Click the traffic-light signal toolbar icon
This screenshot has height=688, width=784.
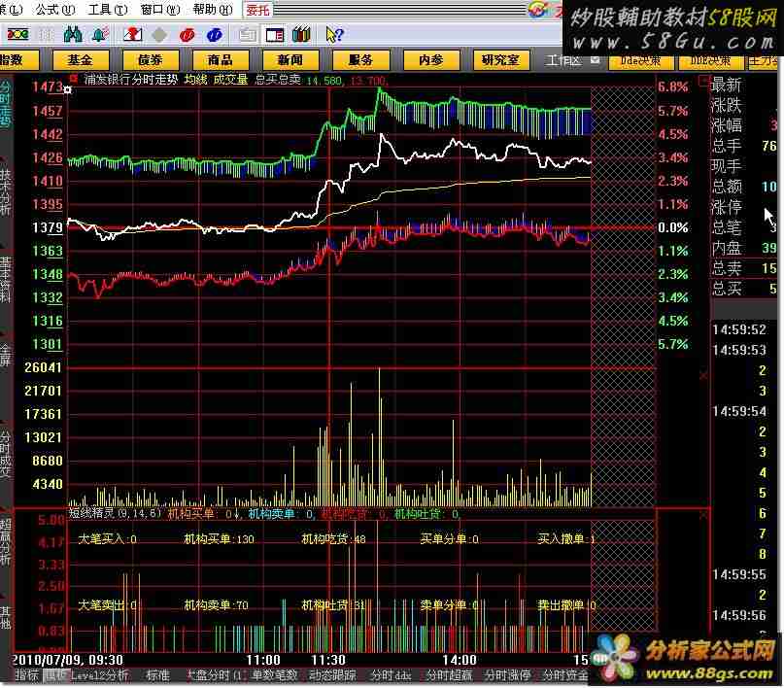17,35
